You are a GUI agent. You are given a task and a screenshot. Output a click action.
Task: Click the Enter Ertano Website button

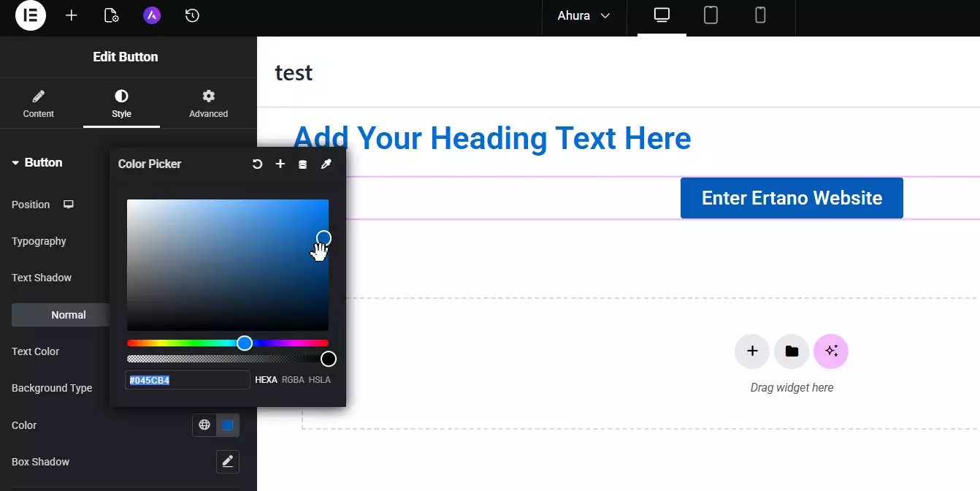point(792,197)
